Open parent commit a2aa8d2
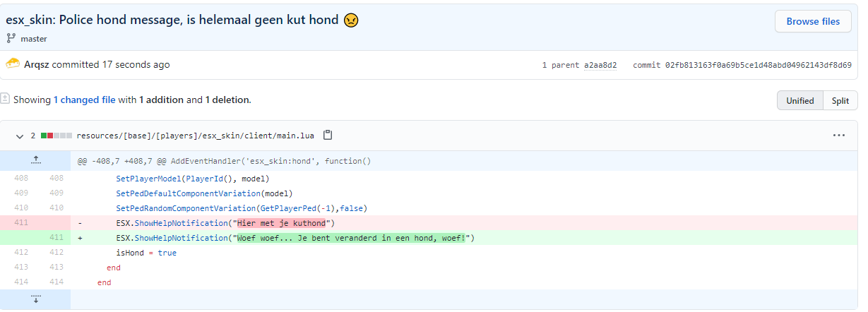This screenshot has height=312, width=868. (x=600, y=65)
